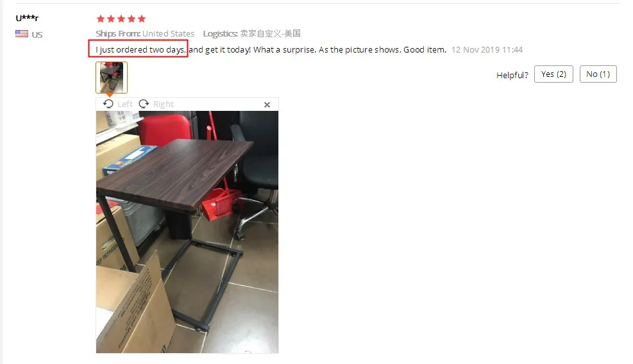Click the review date 12 Nov 2019
Screen dimensions: 633x364
click(x=487, y=49)
